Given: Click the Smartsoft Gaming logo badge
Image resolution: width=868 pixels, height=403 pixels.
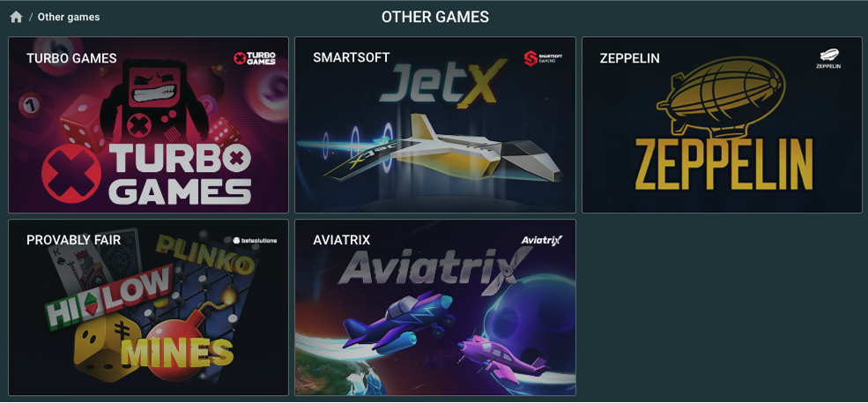Looking at the screenshot, I should tap(543, 58).
